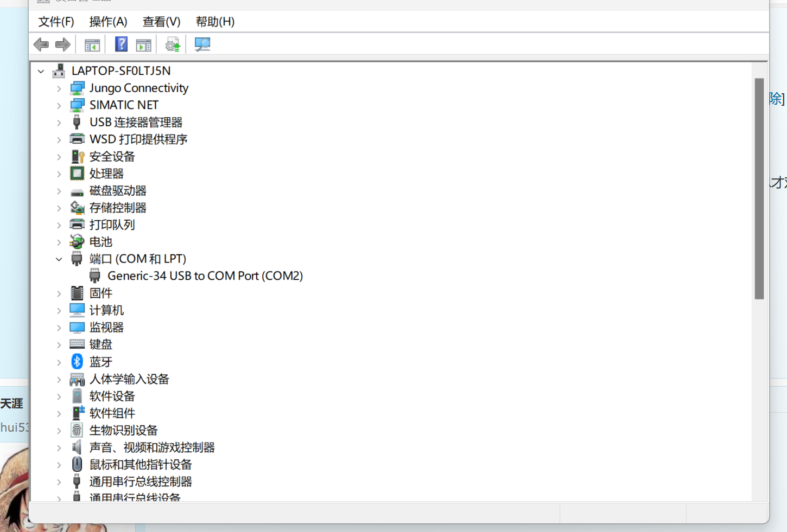The image size is (787, 532).
Task: Select the SIMATIC NET tree item
Action: tap(124, 105)
